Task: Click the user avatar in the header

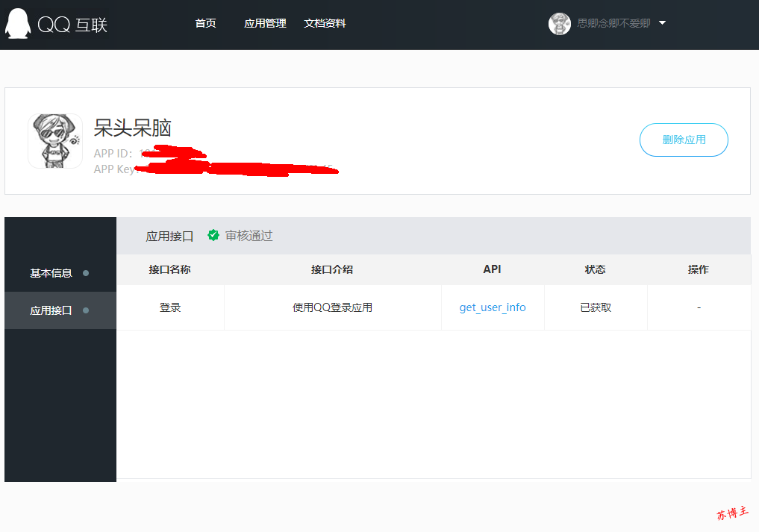Action: coord(560,24)
